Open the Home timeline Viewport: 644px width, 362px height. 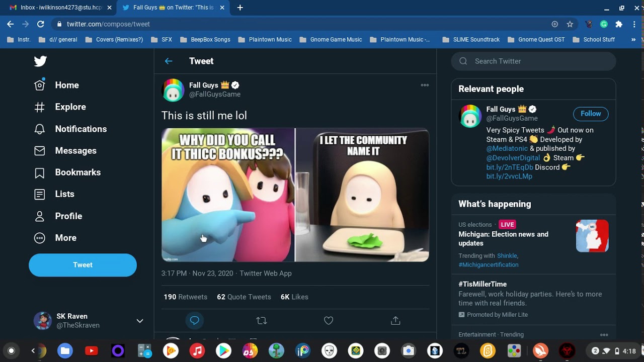coord(56,85)
